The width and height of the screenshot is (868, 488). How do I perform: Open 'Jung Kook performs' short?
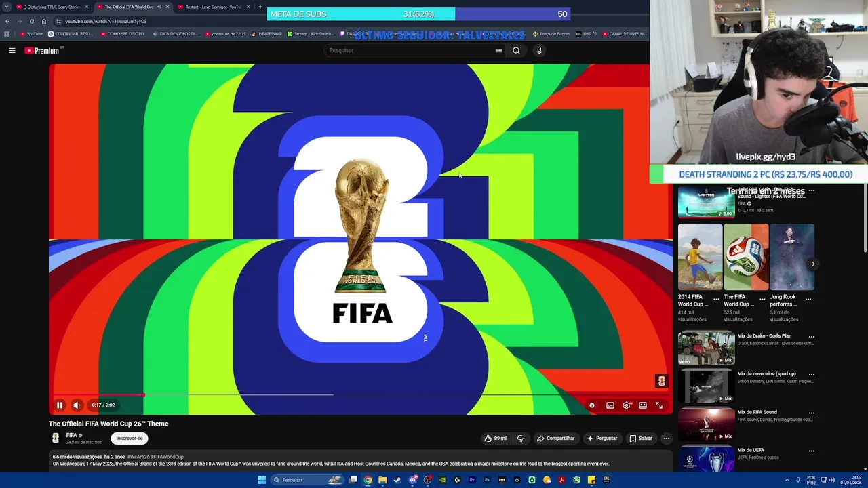coord(792,257)
